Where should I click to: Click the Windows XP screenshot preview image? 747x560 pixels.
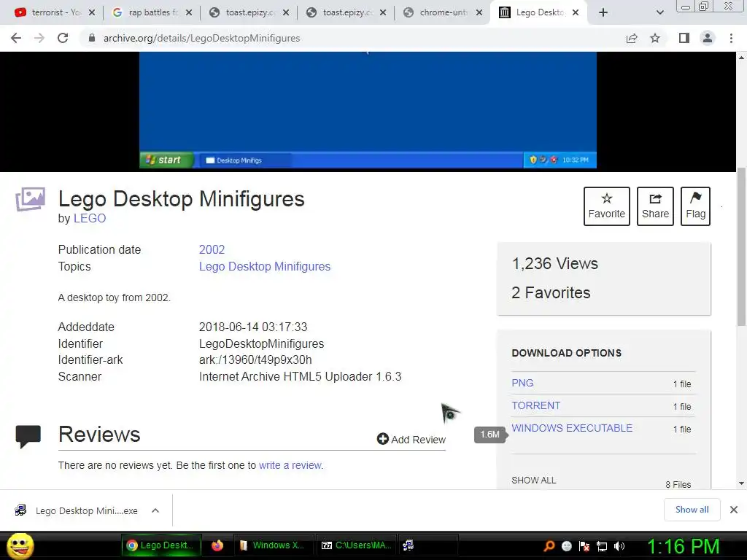[x=368, y=111]
